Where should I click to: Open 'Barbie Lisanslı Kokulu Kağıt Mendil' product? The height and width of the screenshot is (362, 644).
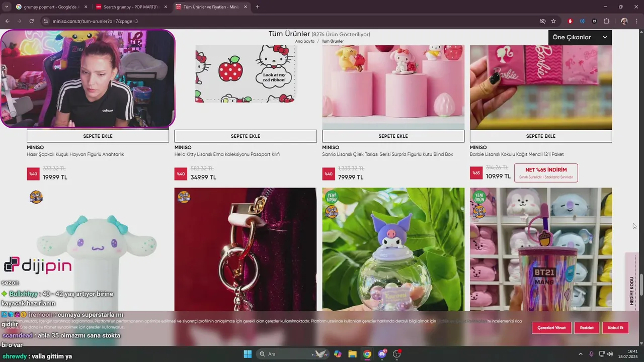517,154
